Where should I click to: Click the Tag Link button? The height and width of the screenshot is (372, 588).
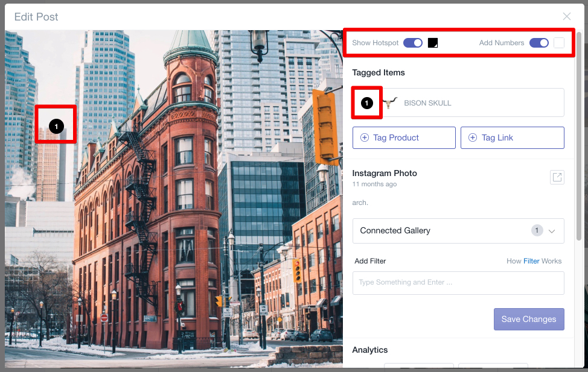(513, 137)
